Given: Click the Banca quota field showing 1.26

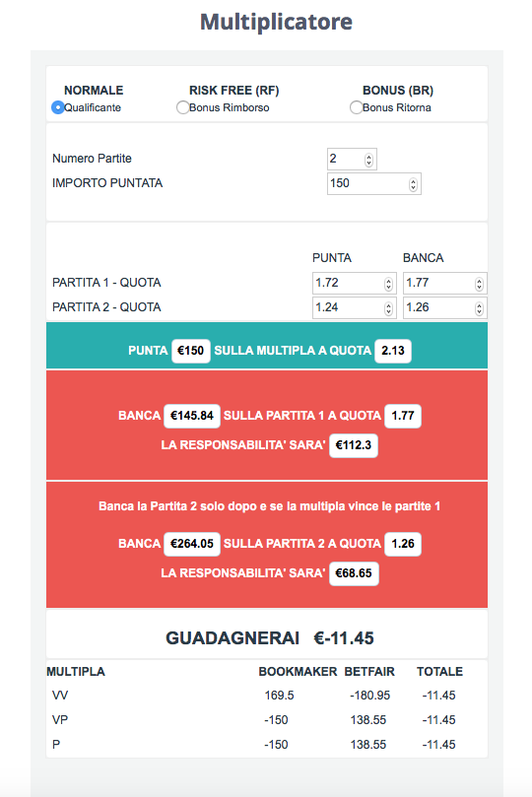Looking at the screenshot, I should [444, 307].
